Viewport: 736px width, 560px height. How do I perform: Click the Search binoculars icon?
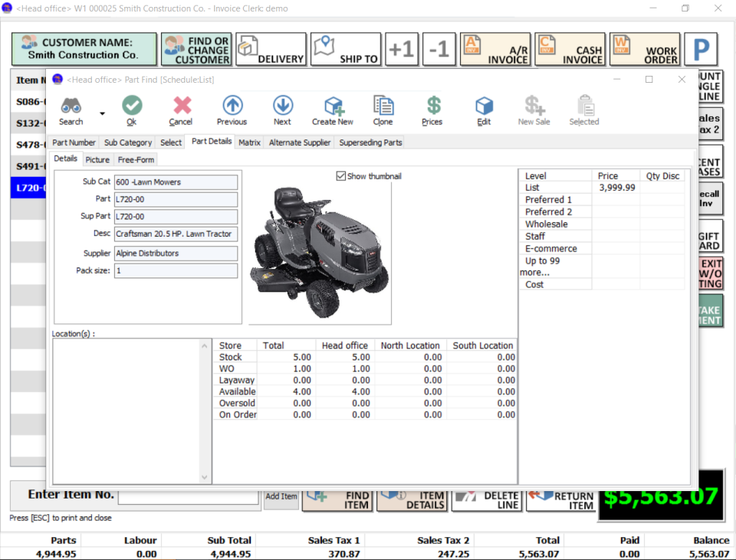click(71, 106)
